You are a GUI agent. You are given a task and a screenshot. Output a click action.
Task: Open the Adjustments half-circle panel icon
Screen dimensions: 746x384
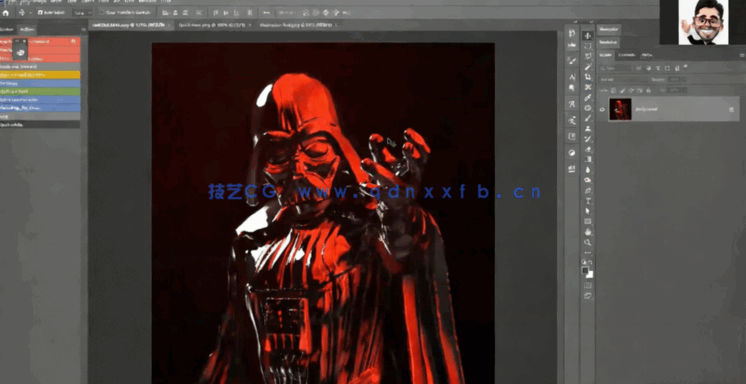(x=572, y=153)
